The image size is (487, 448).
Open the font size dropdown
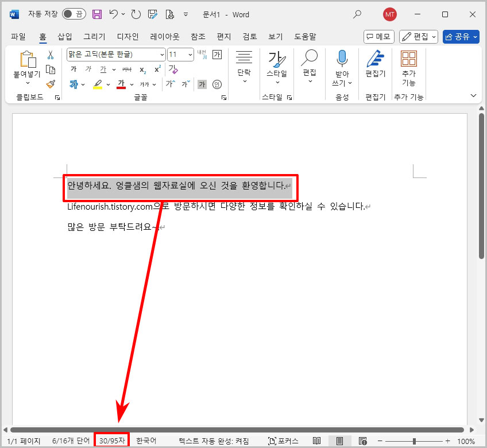[x=190, y=54]
